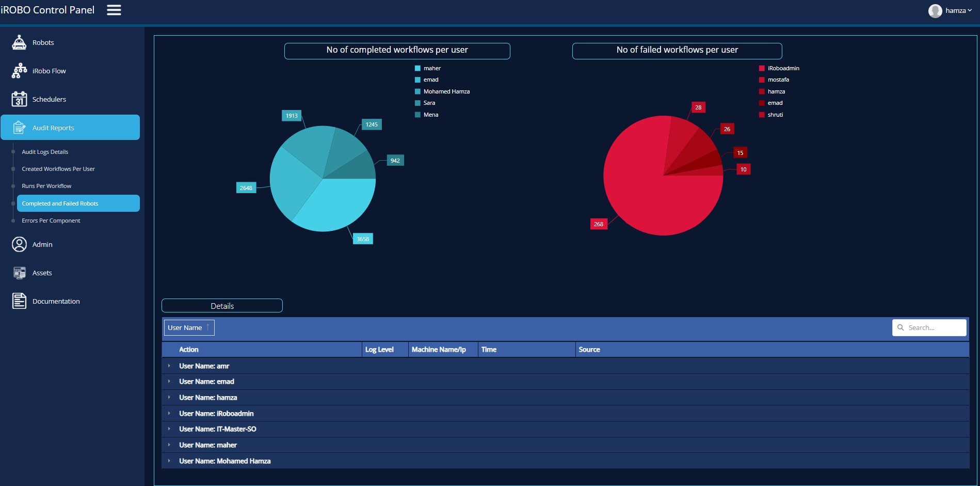The height and width of the screenshot is (486, 980).
Task: Click the Audit Reports clipboard icon
Action: 19,128
